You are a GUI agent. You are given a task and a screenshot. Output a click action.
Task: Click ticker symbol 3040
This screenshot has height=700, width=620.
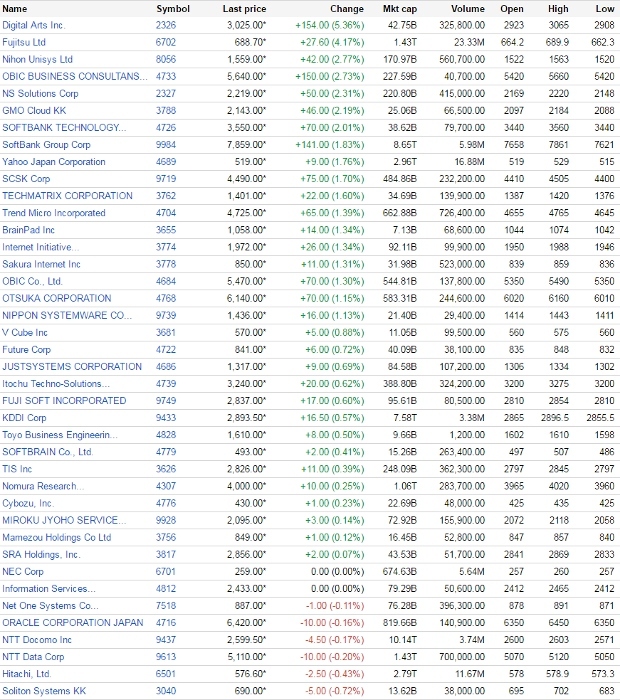click(x=166, y=691)
